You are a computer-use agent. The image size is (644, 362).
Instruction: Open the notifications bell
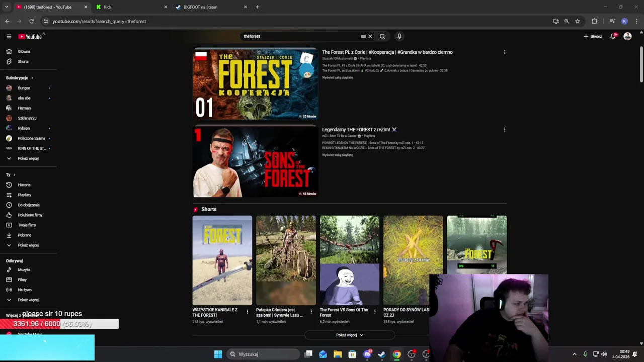coord(613,36)
